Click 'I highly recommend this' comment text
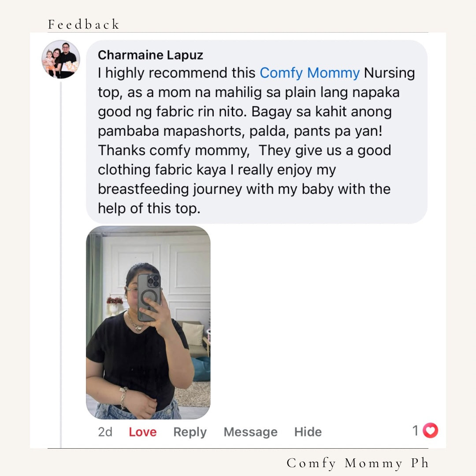This screenshot has width=476, height=476. tap(177, 73)
